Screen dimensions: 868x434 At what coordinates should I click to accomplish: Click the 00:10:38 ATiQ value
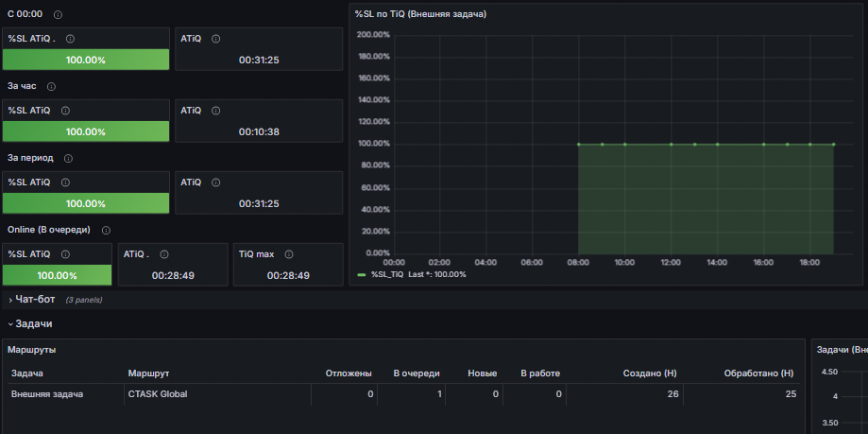coord(259,132)
